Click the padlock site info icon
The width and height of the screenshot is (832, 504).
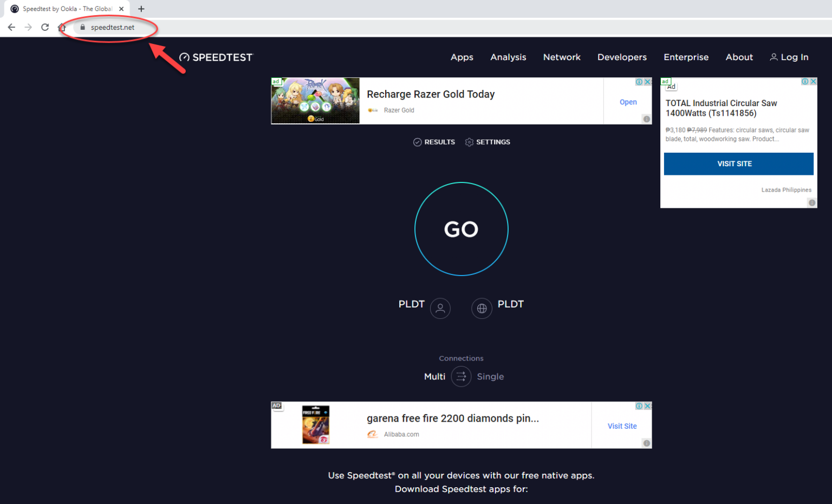point(82,27)
